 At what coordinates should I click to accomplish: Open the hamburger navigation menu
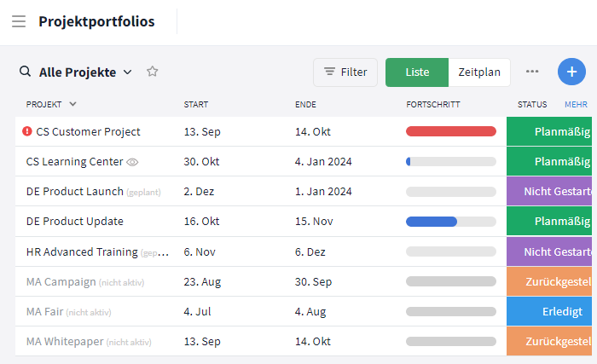[19, 21]
